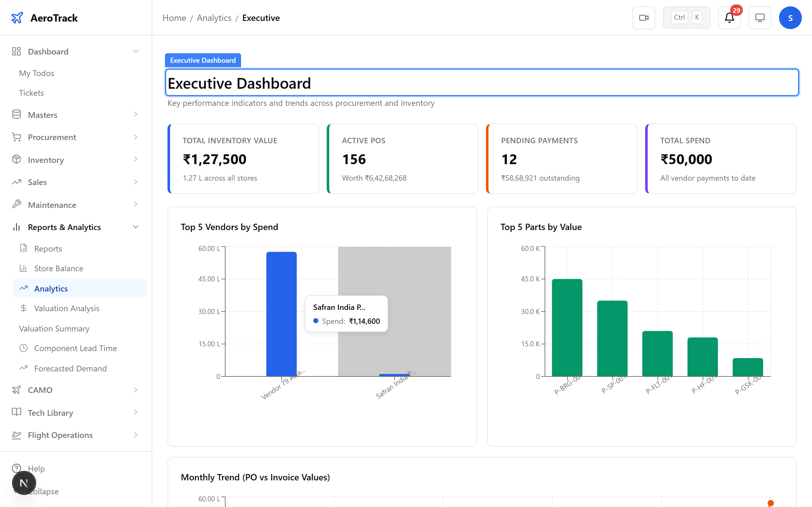Expand the Sales section
Image resolution: width=812 pixels, height=507 pixels.
135,182
